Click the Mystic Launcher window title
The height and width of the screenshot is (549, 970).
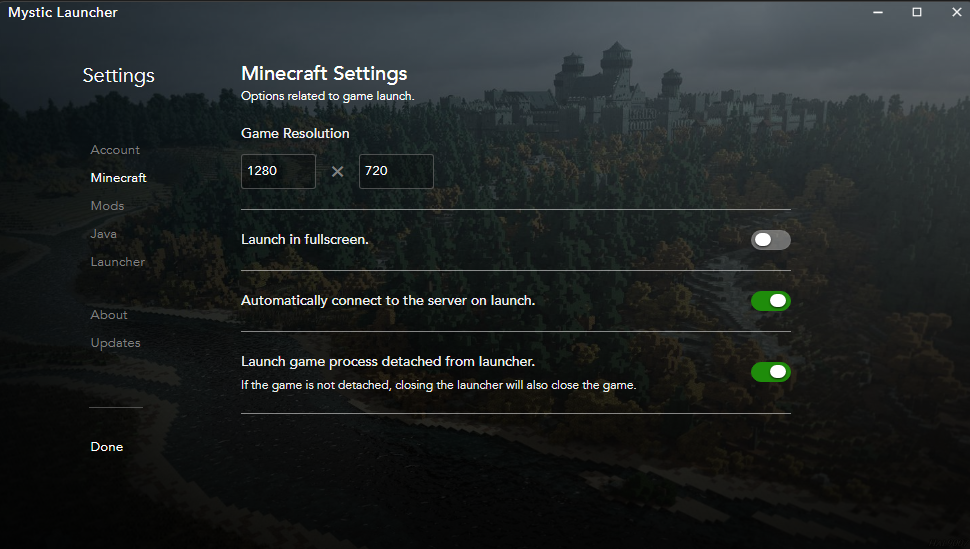(62, 12)
